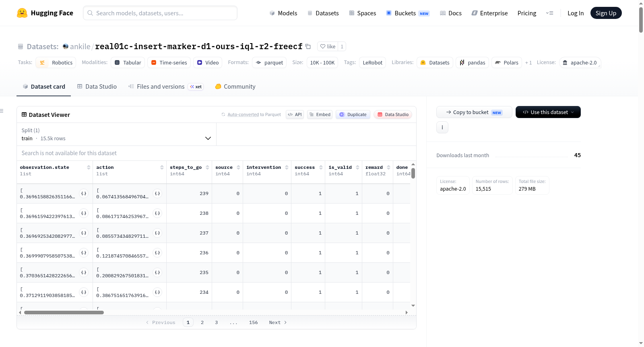Open the Polars library tag
644x347 pixels.
click(507, 62)
